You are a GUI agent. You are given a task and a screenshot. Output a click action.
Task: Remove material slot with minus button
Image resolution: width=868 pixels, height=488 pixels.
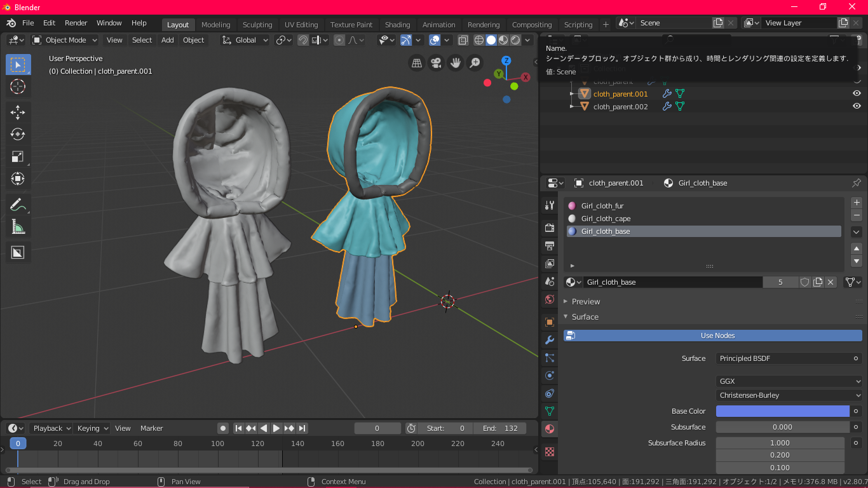click(857, 216)
